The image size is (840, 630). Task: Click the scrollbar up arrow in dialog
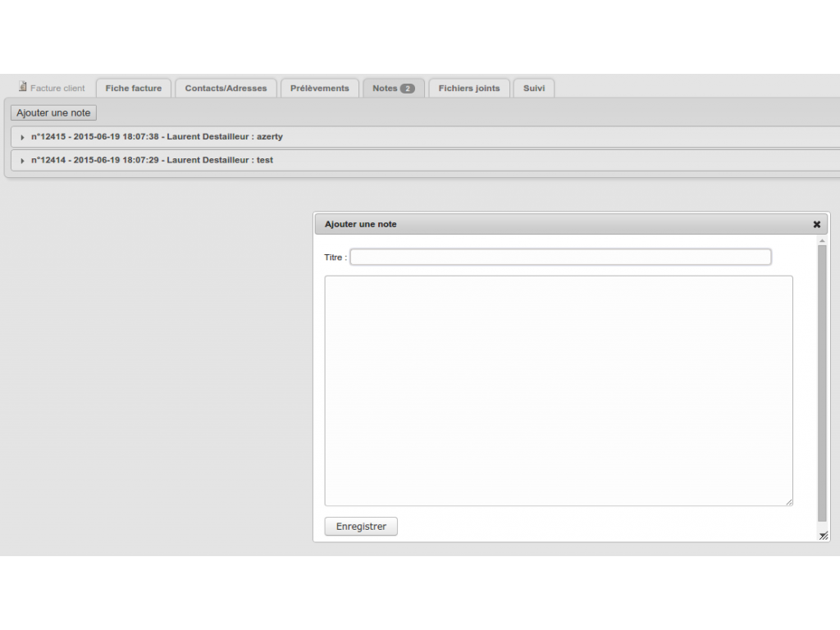coord(822,241)
